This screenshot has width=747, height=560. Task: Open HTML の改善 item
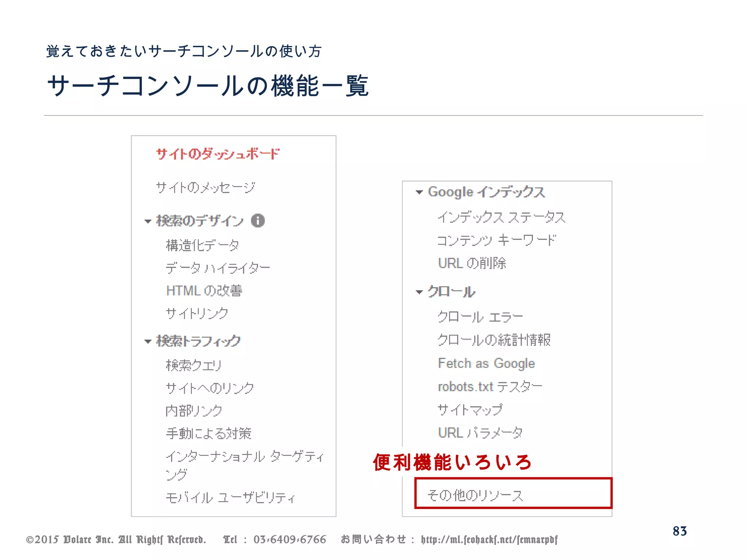coord(204,291)
